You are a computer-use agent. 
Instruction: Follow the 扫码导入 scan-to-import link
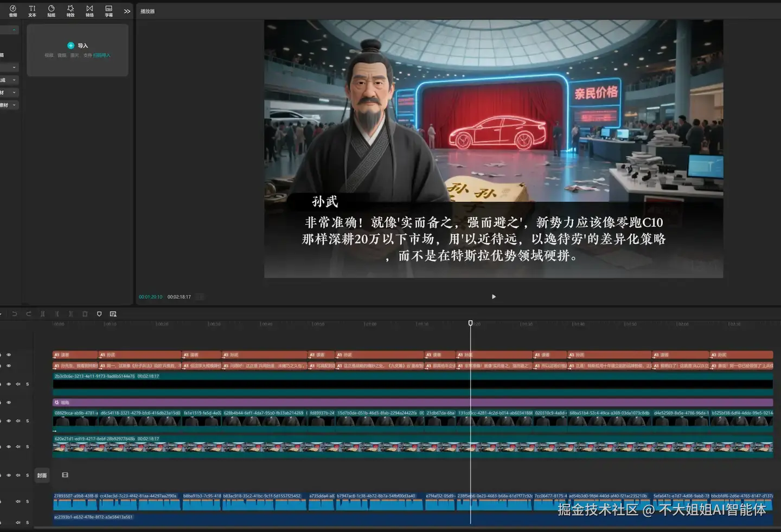(101, 55)
